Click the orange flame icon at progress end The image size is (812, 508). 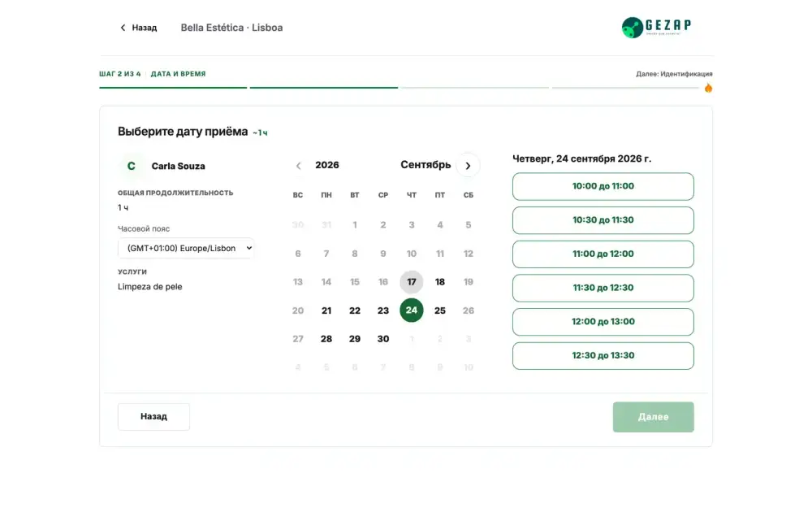coord(708,88)
